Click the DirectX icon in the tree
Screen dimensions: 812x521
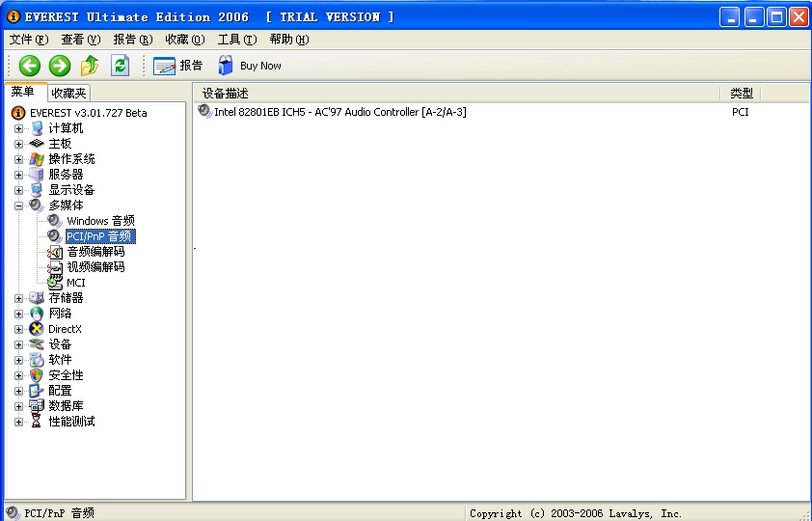coord(37,329)
